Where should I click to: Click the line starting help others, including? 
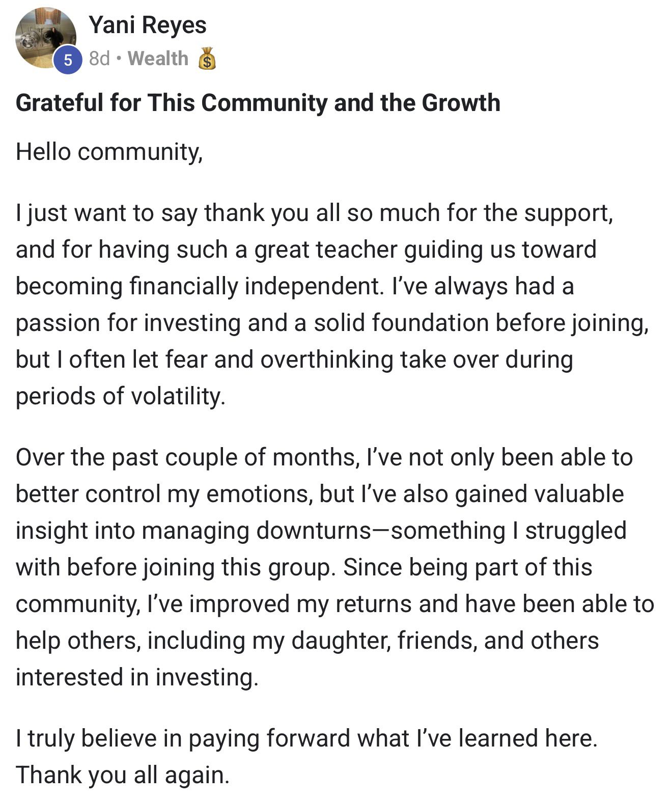[307, 641]
